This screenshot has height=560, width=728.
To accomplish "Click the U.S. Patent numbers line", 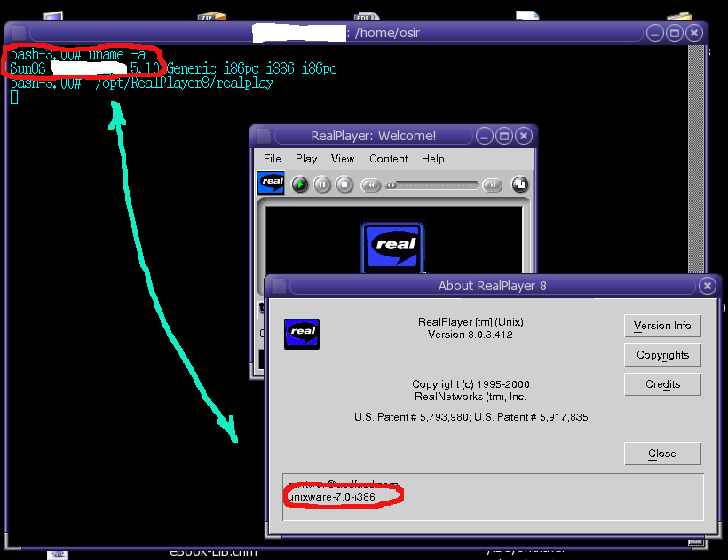I will [x=471, y=417].
